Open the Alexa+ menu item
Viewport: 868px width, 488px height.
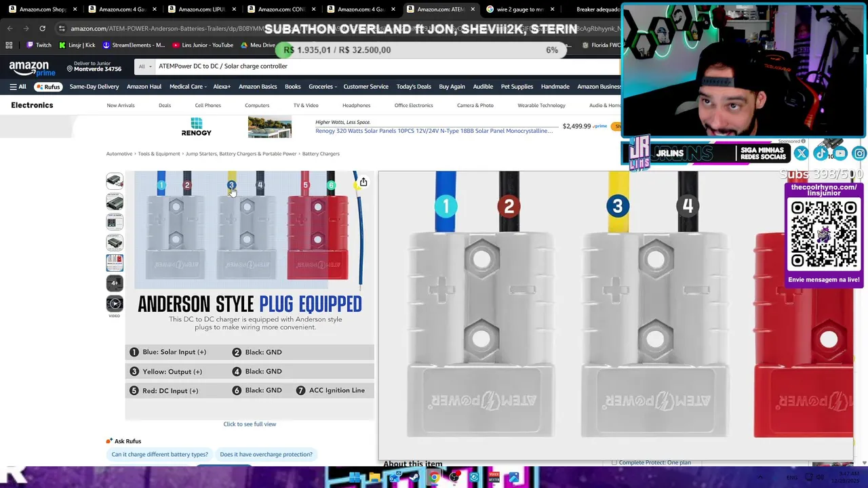tap(222, 87)
